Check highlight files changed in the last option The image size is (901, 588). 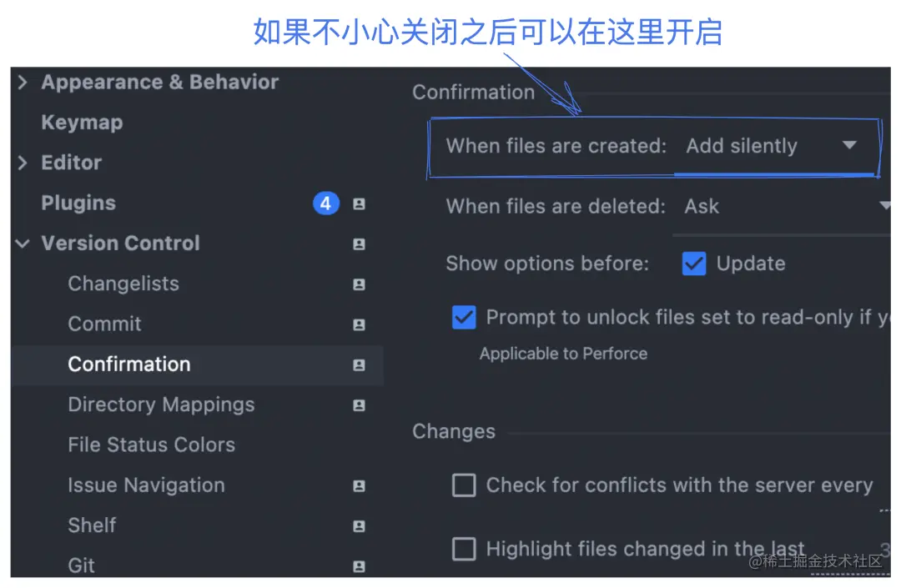pyautogui.click(x=464, y=549)
